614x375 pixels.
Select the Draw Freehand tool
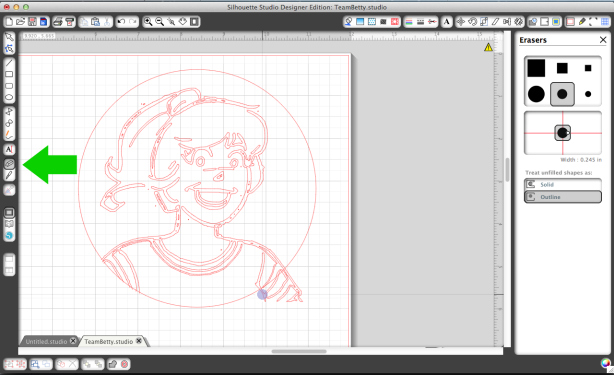[x=9, y=135]
